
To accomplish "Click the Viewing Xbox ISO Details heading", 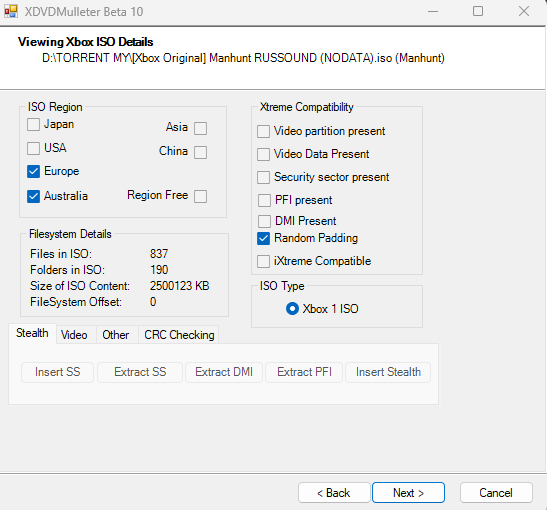I will pyautogui.click(x=85, y=42).
